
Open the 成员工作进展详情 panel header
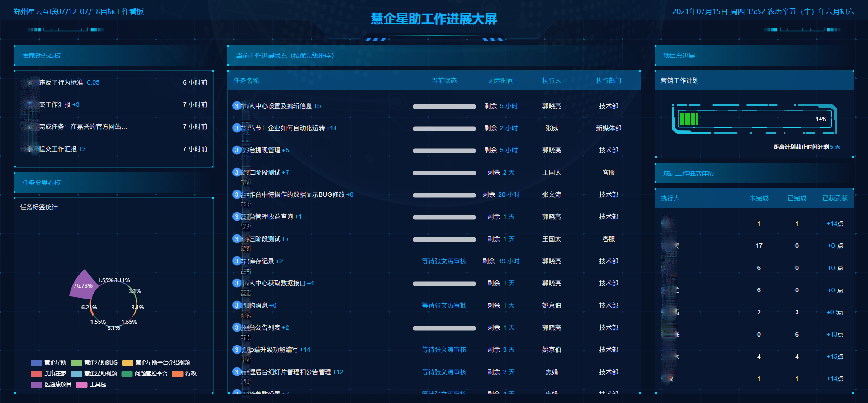(689, 173)
